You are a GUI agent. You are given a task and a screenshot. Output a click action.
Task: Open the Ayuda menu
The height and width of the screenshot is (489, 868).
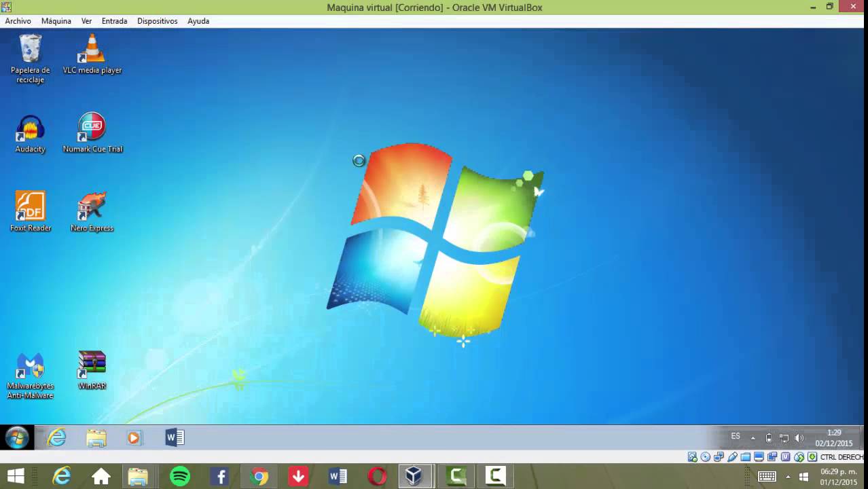(x=198, y=21)
